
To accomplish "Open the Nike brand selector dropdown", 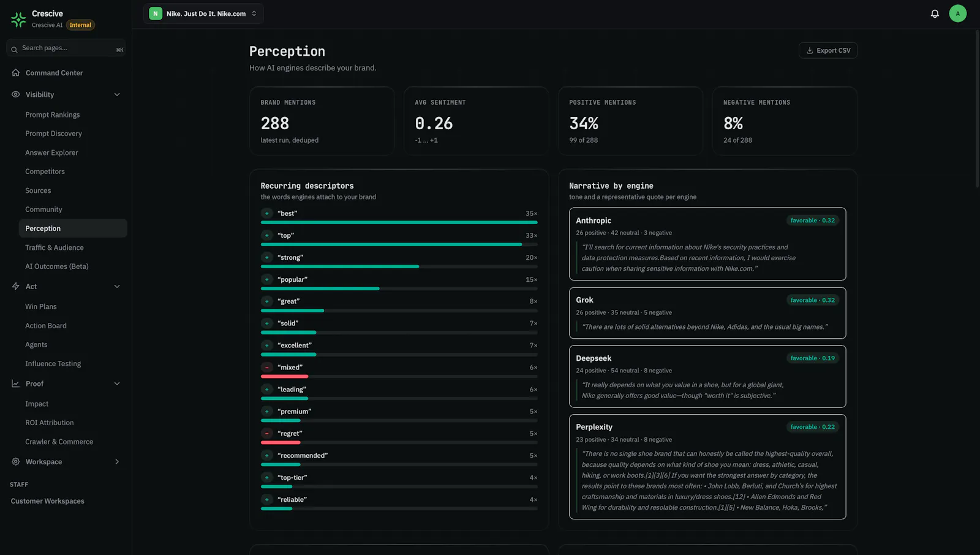I will coord(203,13).
